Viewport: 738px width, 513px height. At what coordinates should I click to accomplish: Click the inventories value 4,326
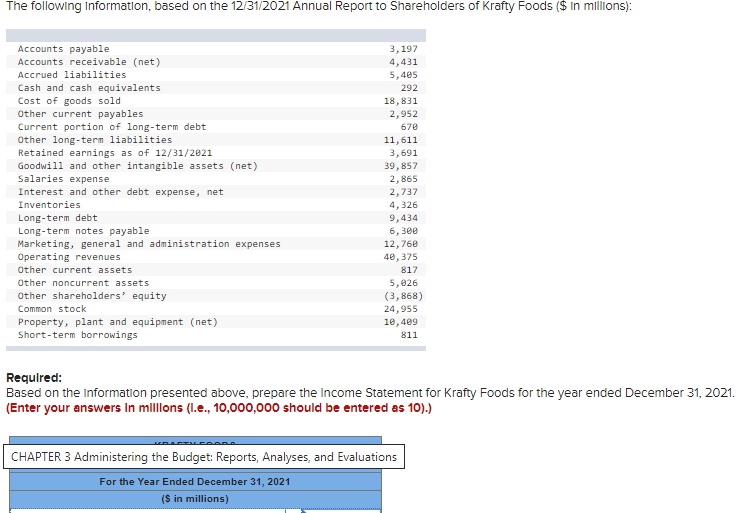(x=403, y=205)
